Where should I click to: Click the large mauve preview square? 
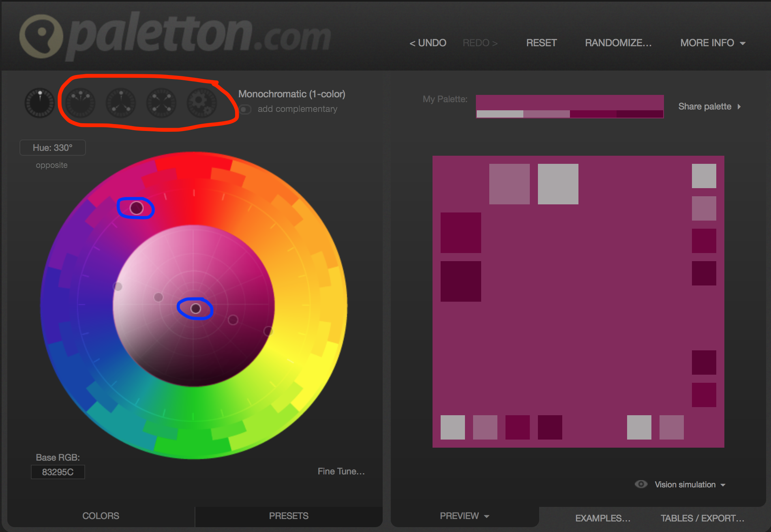[x=510, y=184]
